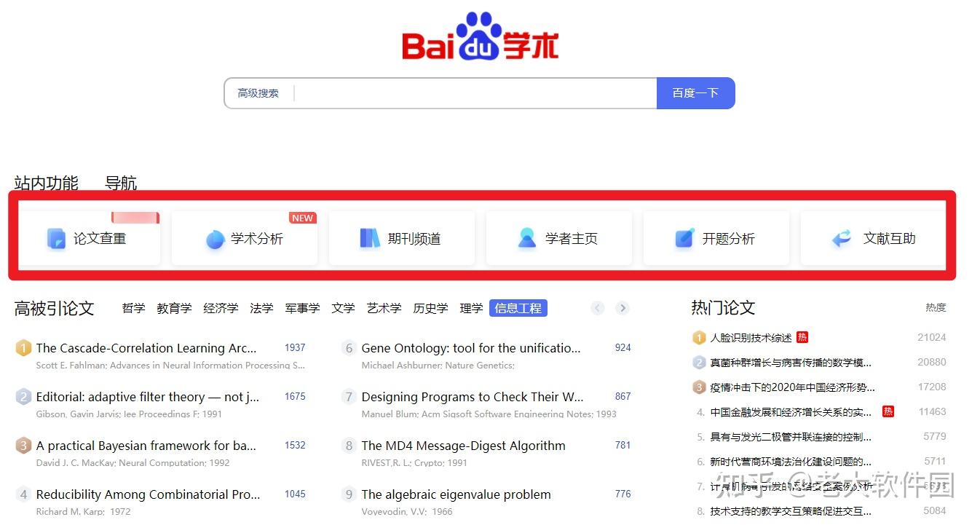Switch to the 站内功能 tab
This screenshot has width=980, height=525.
pos(46,183)
